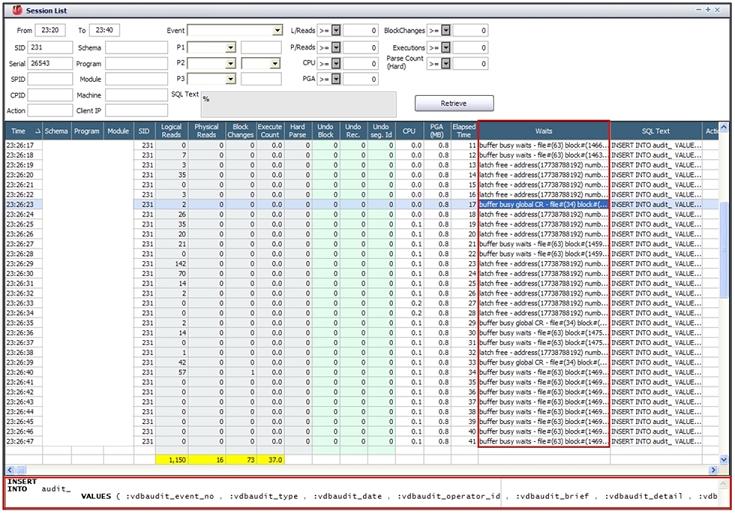Click the CPID input field
Viewport: 735px width, 514px height.
[x=50, y=95]
